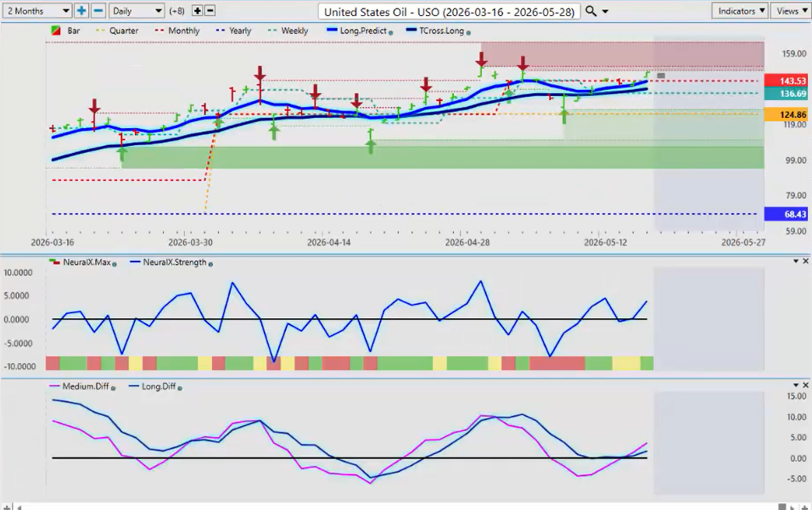The width and height of the screenshot is (812, 510).
Task: Toggle the Yearly level legend entry
Action: pos(233,31)
